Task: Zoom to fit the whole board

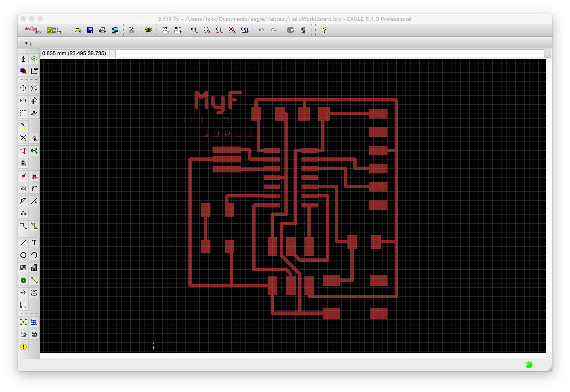Action: point(194,30)
